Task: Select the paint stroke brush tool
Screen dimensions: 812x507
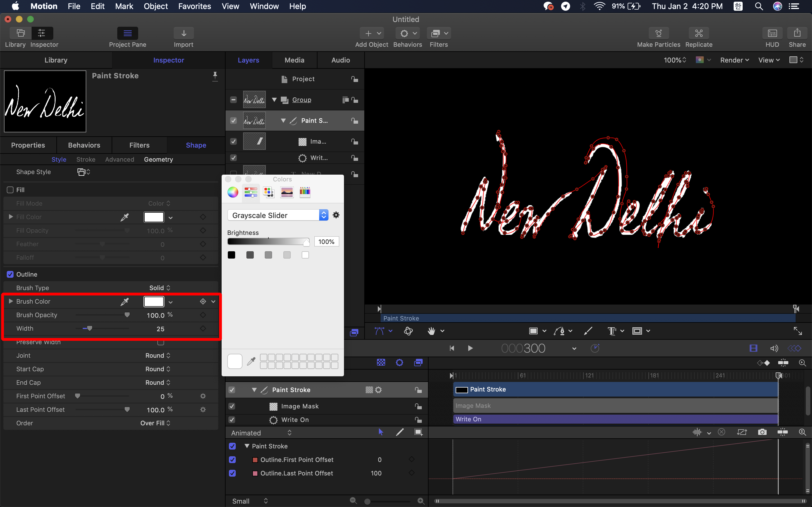Action: coord(588,331)
